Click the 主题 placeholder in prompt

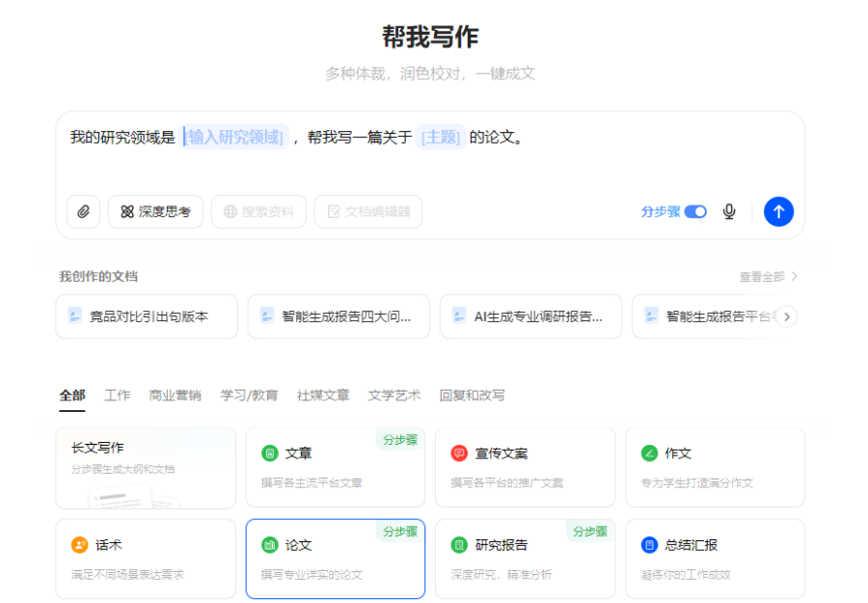[441, 137]
